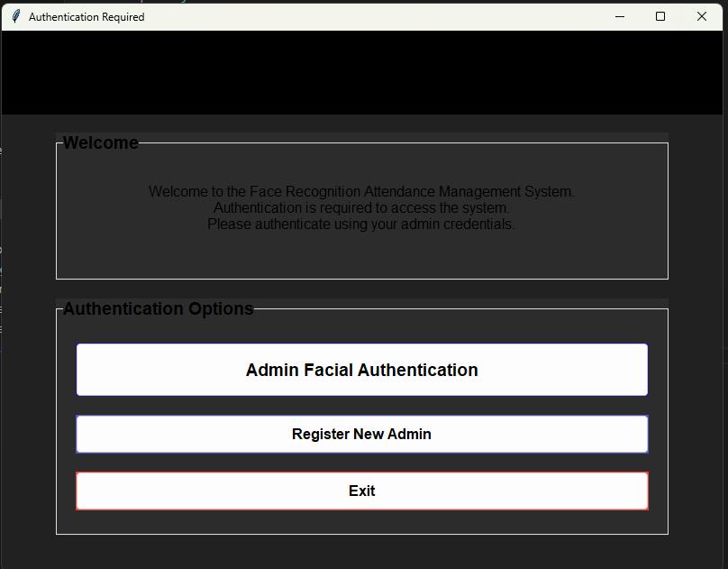The width and height of the screenshot is (728, 569).
Task: Maximize the Authentication Required window
Action: [x=660, y=17]
